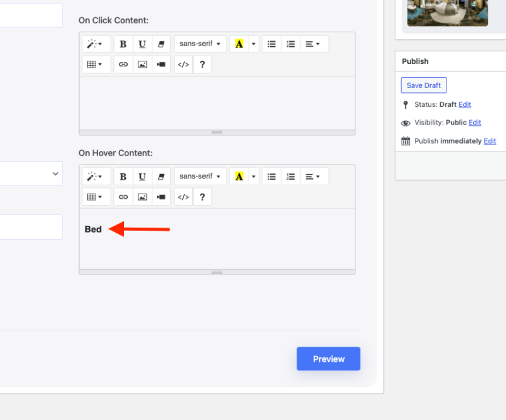Open help in On Click Content editor
Image resolution: width=506 pixels, height=420 pixels.
tap(202, 65)
